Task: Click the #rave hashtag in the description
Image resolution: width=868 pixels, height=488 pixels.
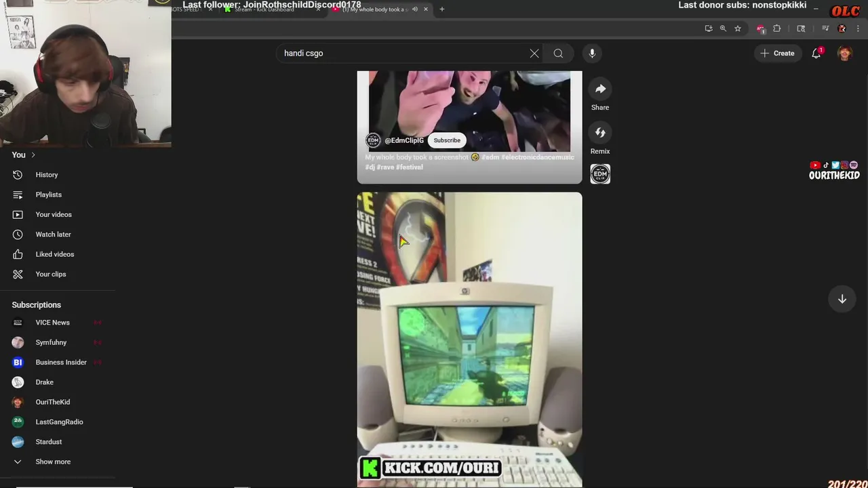Action: pyautogui.click(x=385, y=167)
